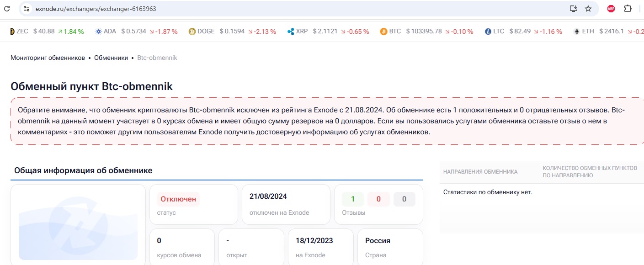Click BTC change -0.10 %
The height and width of the screenshot is (265, 644).
click(459, 32)
